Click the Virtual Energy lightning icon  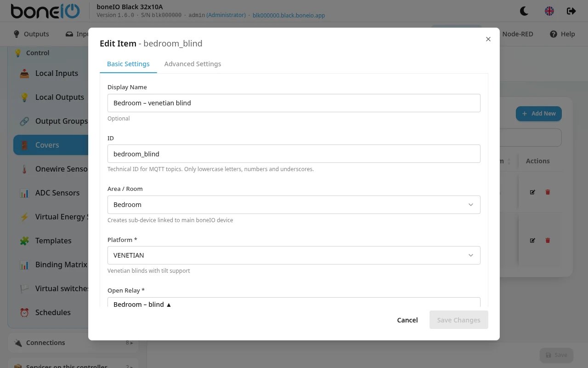point(24,217)
